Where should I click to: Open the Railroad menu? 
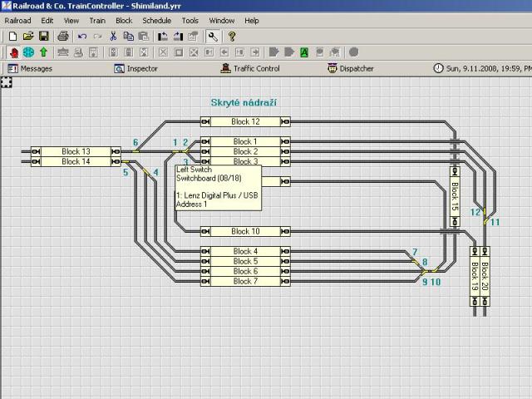[x=17, y=21]
